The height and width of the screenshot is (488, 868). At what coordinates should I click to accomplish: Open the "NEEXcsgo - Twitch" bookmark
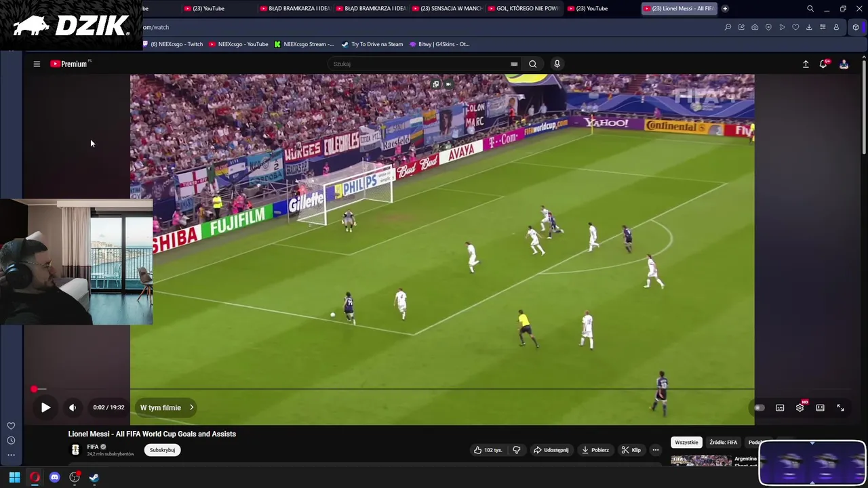tap(173, 44)
